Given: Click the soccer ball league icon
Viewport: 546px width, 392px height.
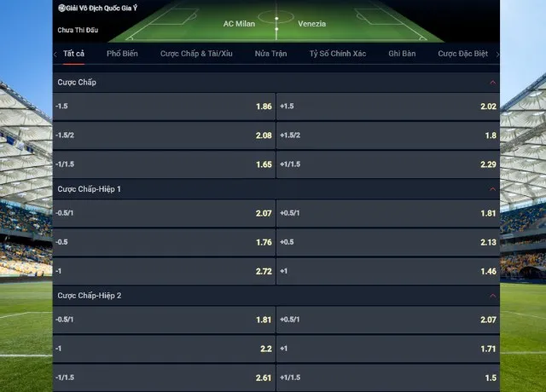Looking at the screenshot, I should pyautogui.click(x=61, y=8).
